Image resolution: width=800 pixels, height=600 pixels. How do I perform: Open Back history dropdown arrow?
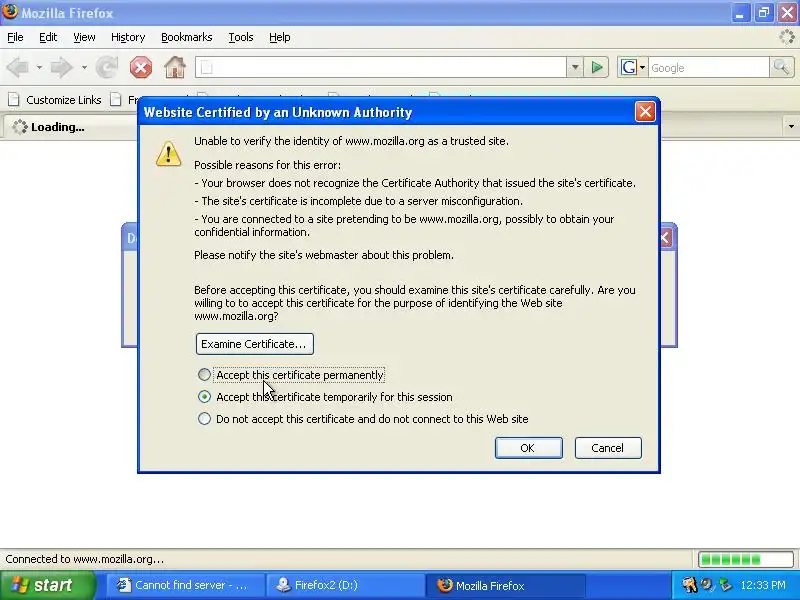coord(39,67)
